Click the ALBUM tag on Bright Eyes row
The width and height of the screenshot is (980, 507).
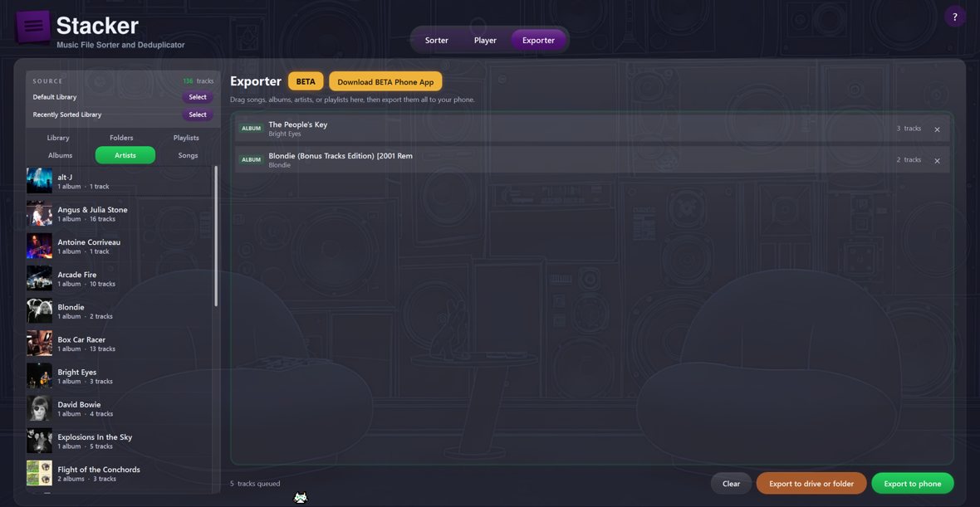252,129
